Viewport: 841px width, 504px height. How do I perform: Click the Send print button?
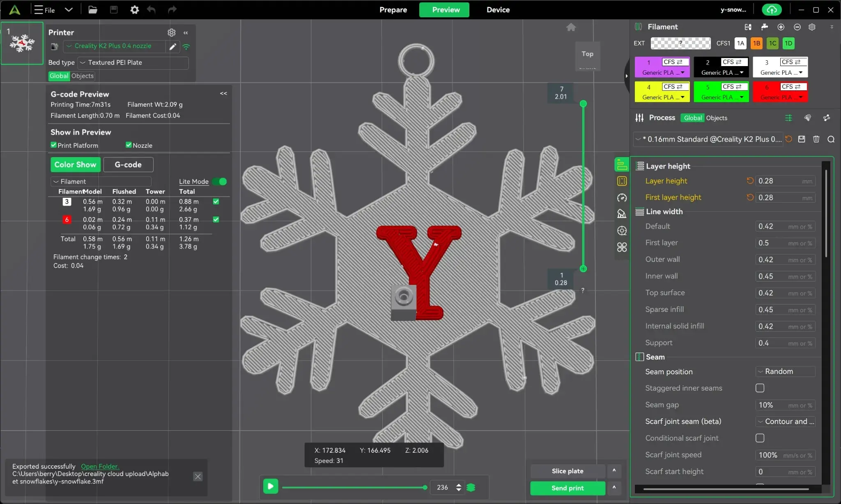pos(568,488)
